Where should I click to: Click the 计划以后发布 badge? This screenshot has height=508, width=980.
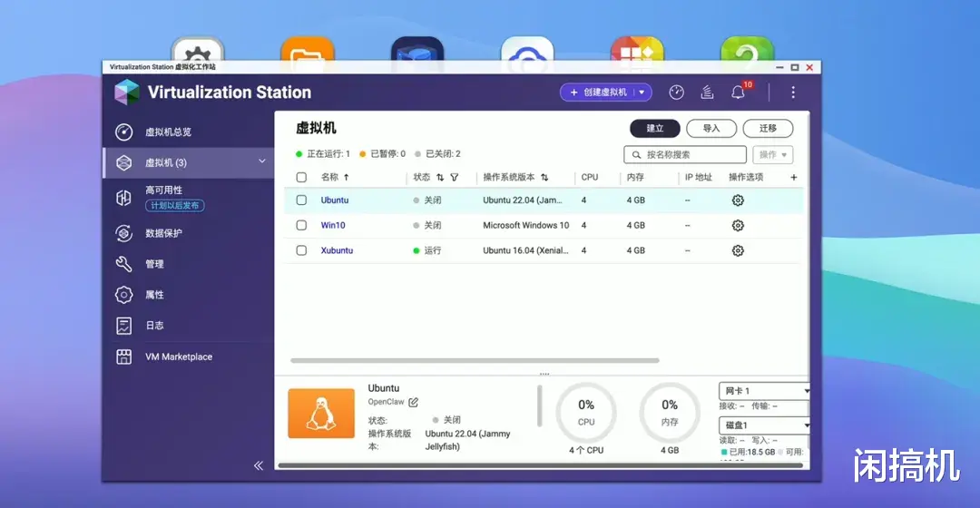pyautogui.click(x=175, y=206)
